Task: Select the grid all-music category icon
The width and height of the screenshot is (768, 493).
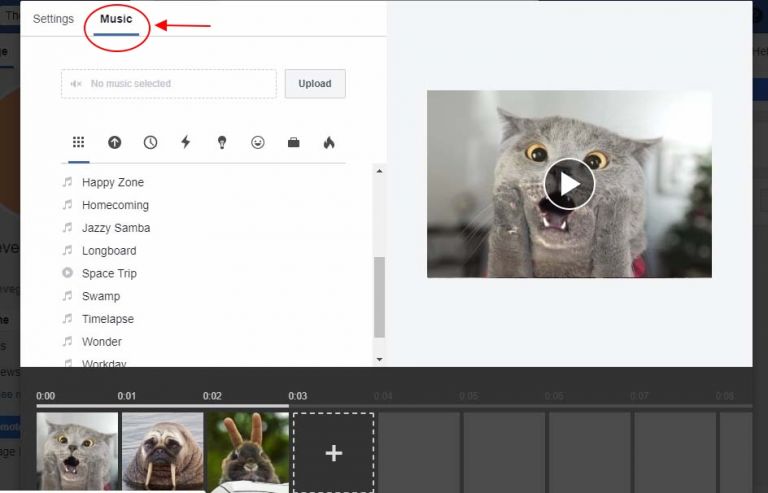Action: (78, 143)
